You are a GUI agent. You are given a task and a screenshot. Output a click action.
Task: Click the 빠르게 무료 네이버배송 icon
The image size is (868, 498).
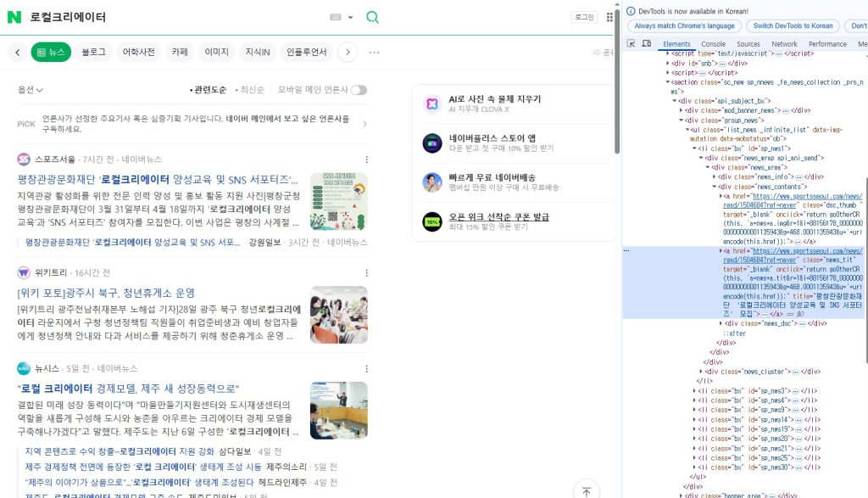pos(432,182)
